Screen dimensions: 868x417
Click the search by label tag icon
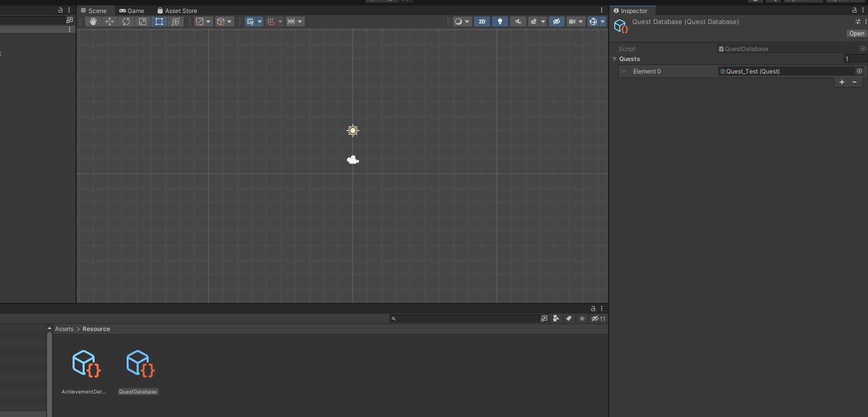569,318
